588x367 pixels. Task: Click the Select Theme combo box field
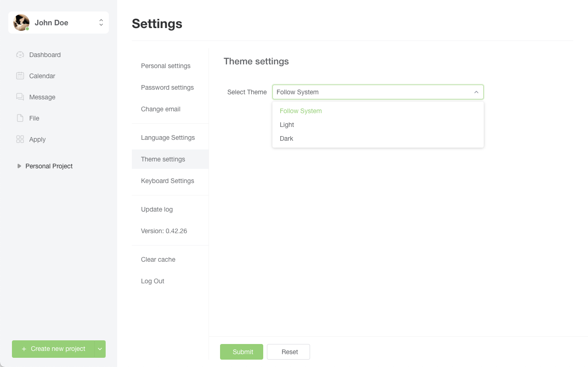[x=378, y=92]
